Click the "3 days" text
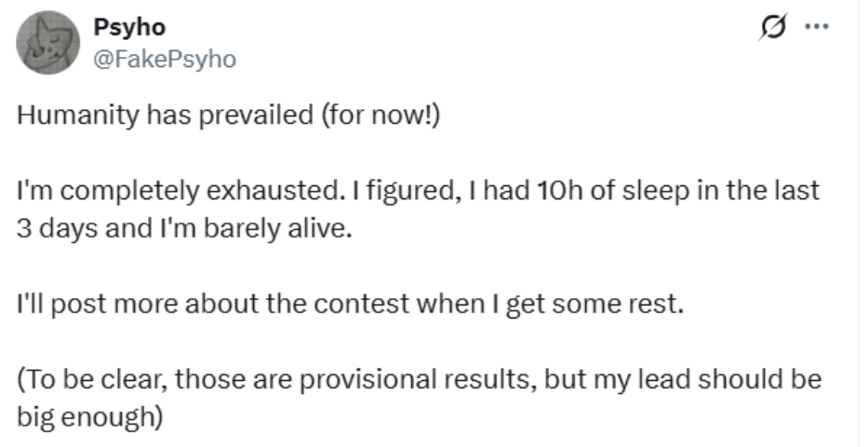The height and width of the screenshot is (447, 868). coord(54,226)
